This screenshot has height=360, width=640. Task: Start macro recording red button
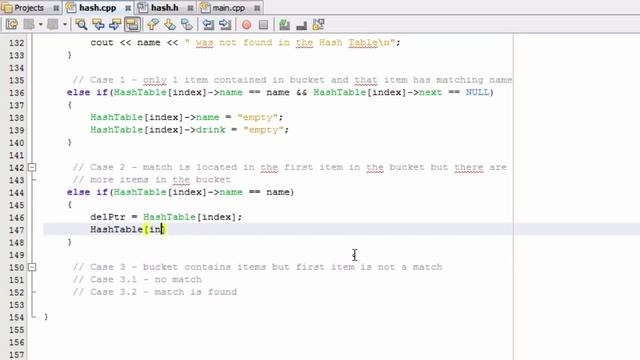(x=247, y=25)
